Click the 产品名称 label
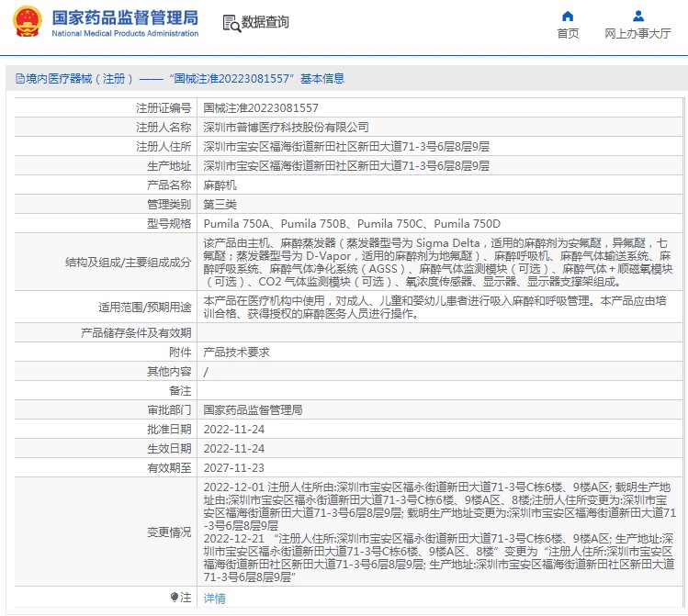The width and height of the screenshot is (688, 616). [169, 185]
